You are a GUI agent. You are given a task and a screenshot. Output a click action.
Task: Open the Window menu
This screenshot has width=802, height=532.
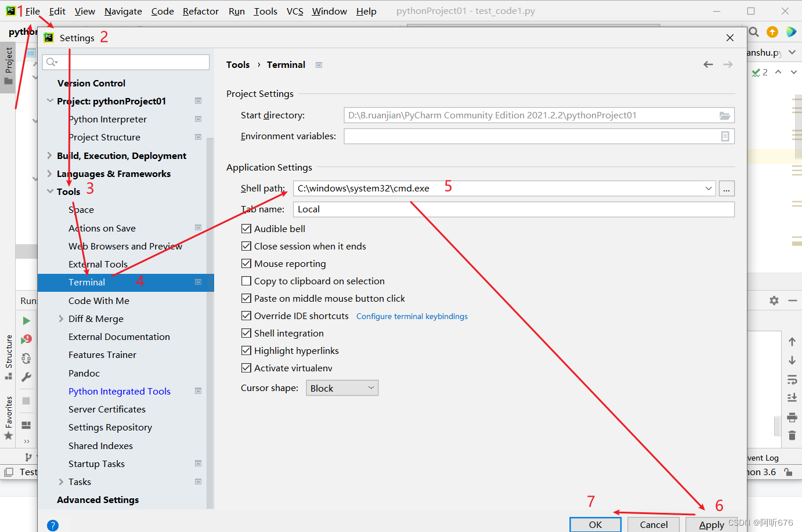click(329, 11)
